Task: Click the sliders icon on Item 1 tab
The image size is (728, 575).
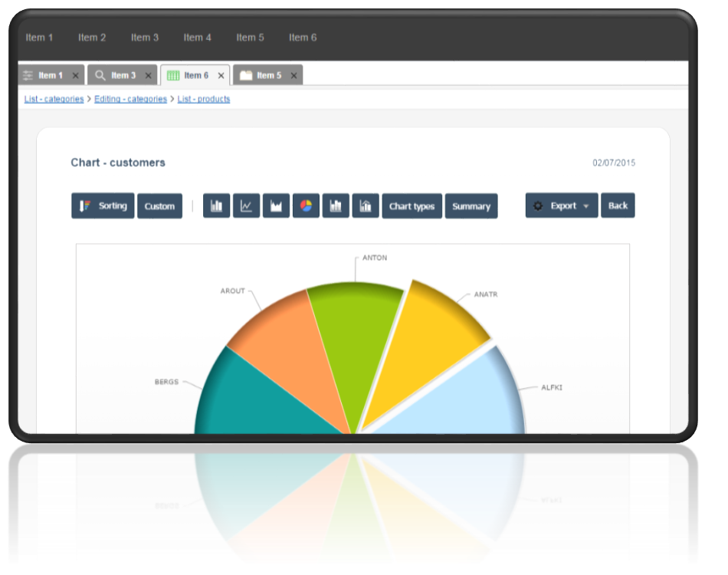Action: click(28, 75)
